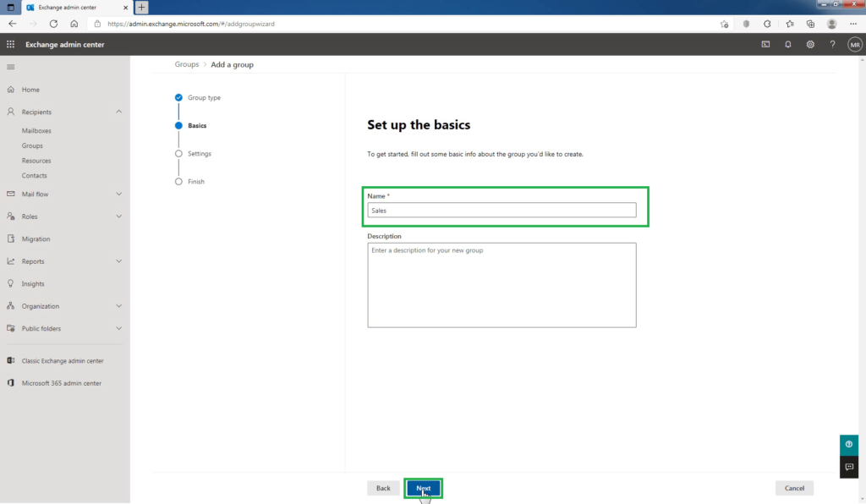Open tab actions menu icon
Viewport: 866px width, 504px height.
point(10,7)
